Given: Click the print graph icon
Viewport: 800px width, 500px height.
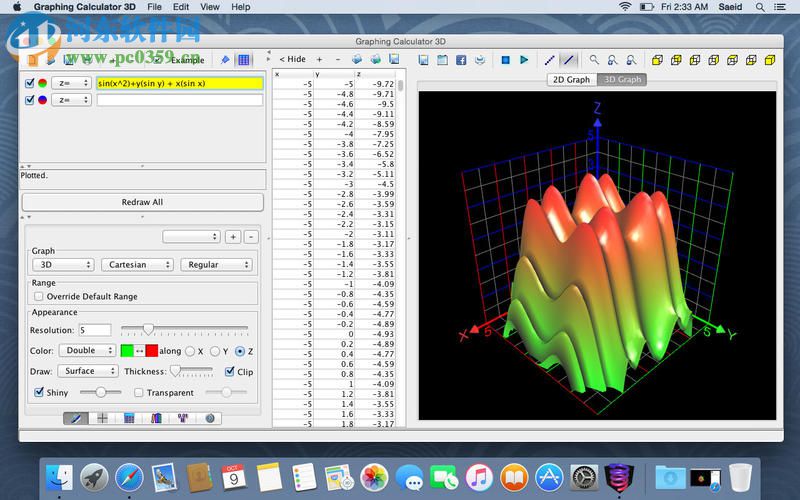Looking at the screenshot, I should 480,60.
